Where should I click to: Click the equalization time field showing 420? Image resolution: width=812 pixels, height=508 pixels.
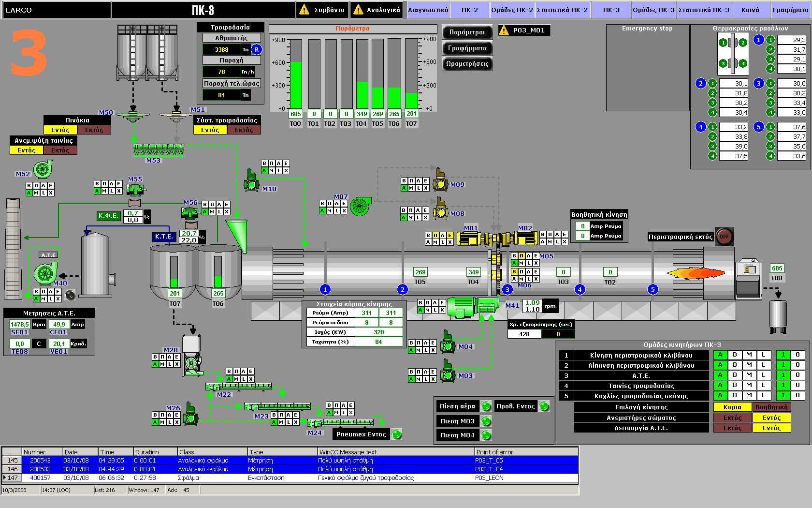[524, 334]
